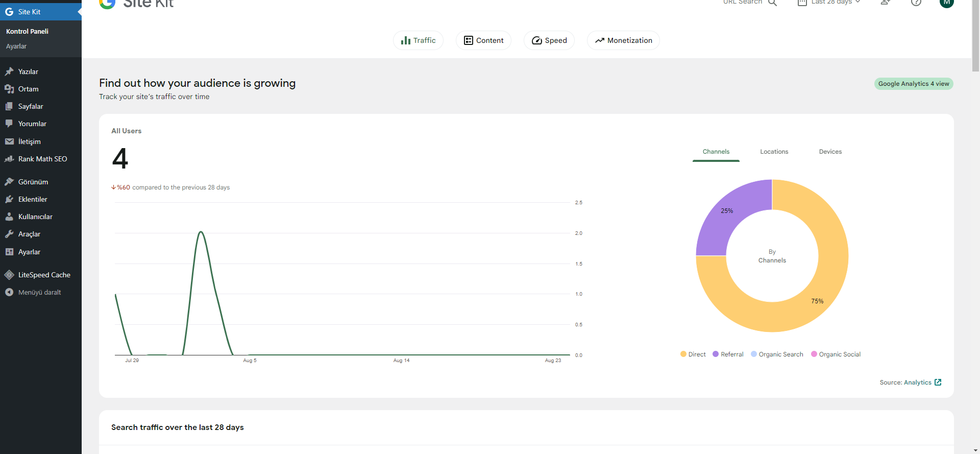Toggle Organic Search legend item
The image size is (980, 454).
coord(777,354)
